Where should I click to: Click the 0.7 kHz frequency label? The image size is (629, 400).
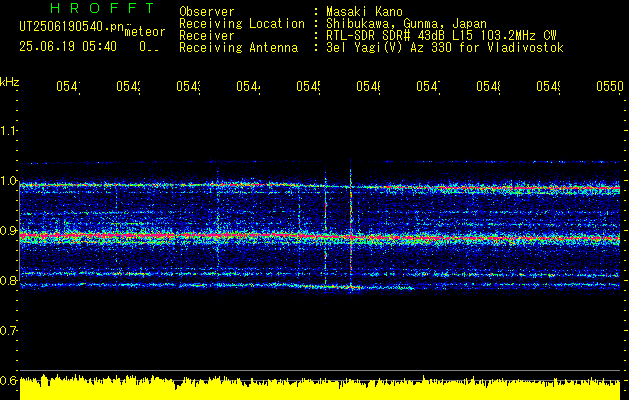[9, 330]
